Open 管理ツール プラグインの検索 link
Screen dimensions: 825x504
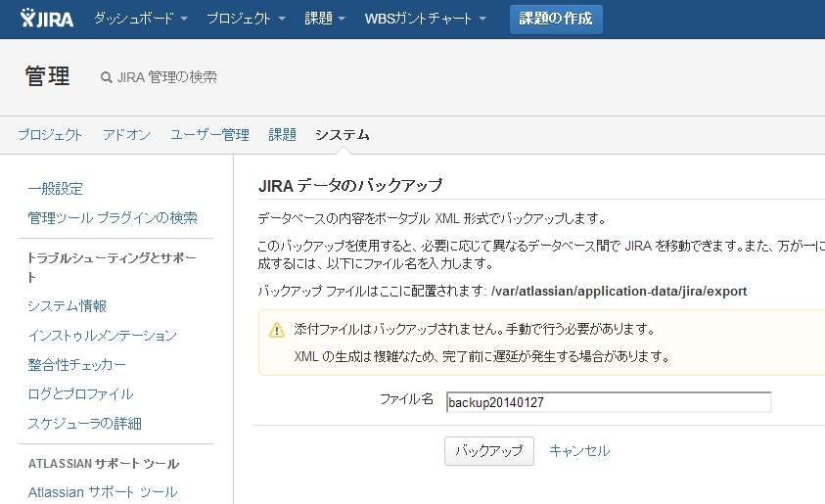tap(113, 218)
